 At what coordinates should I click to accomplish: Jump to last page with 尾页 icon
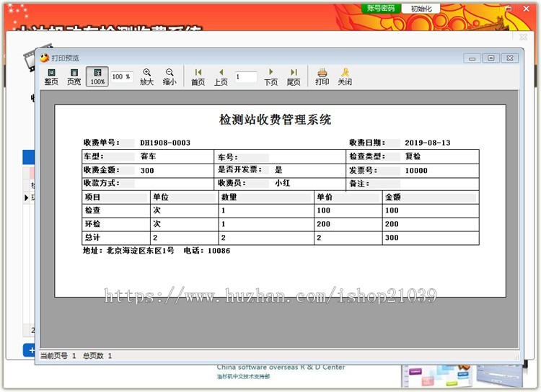point(294,76)
